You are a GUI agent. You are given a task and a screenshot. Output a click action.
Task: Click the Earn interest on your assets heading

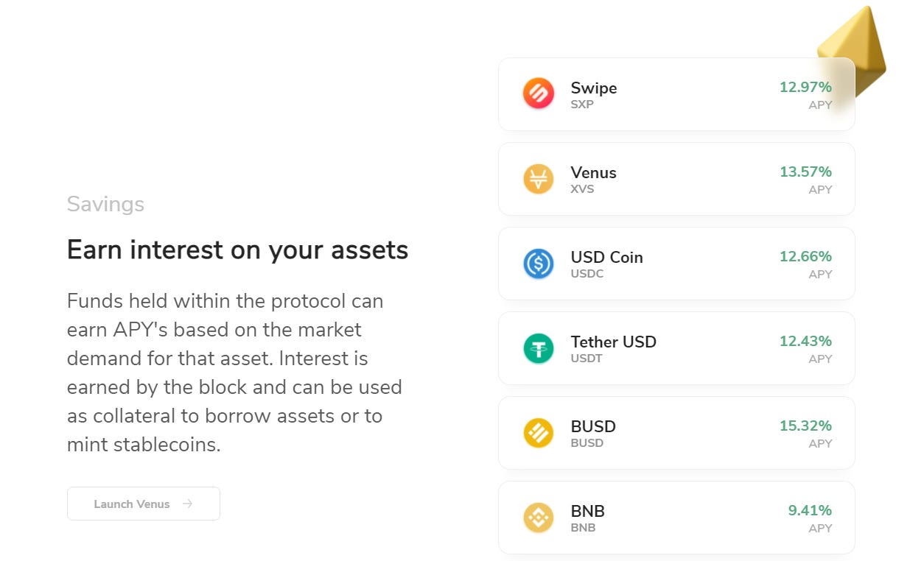tap(237, 250)
